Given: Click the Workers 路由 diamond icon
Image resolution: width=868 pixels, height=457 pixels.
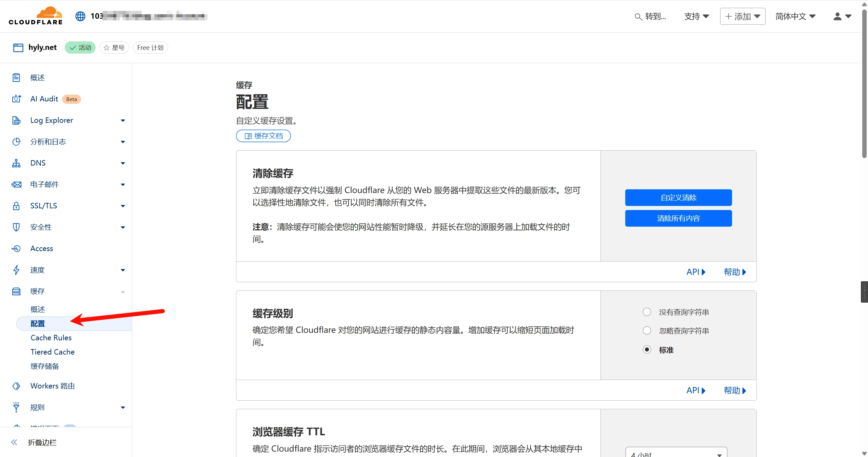Looking at the screenshot, I should tap(16, 386).
